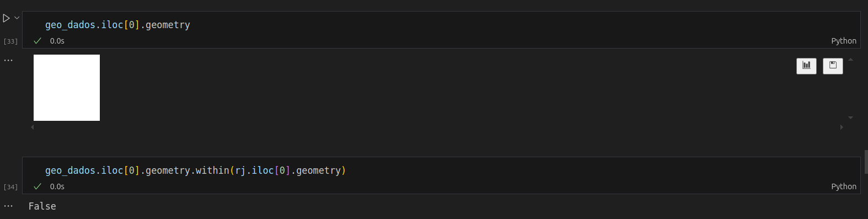Select the False output text
Viewport: 868px width, 219px height.
click(x=42, y=206)
